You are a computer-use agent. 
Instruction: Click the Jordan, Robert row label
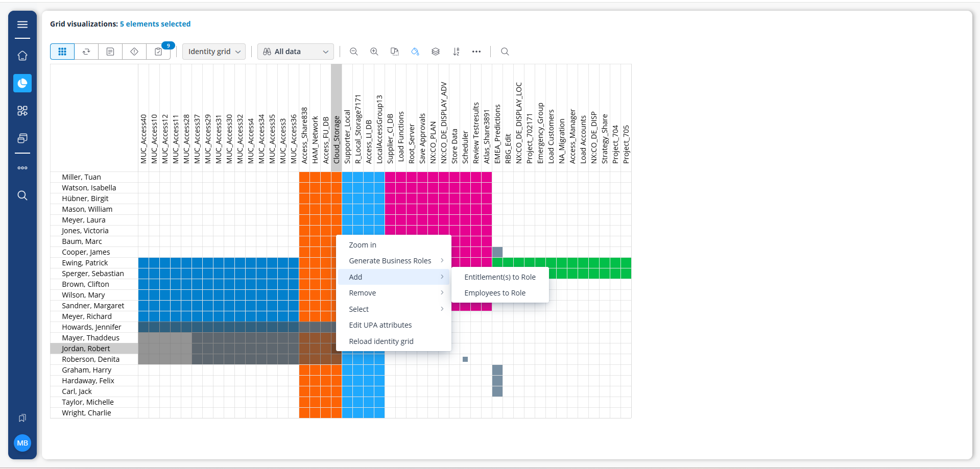pos(86,349)
